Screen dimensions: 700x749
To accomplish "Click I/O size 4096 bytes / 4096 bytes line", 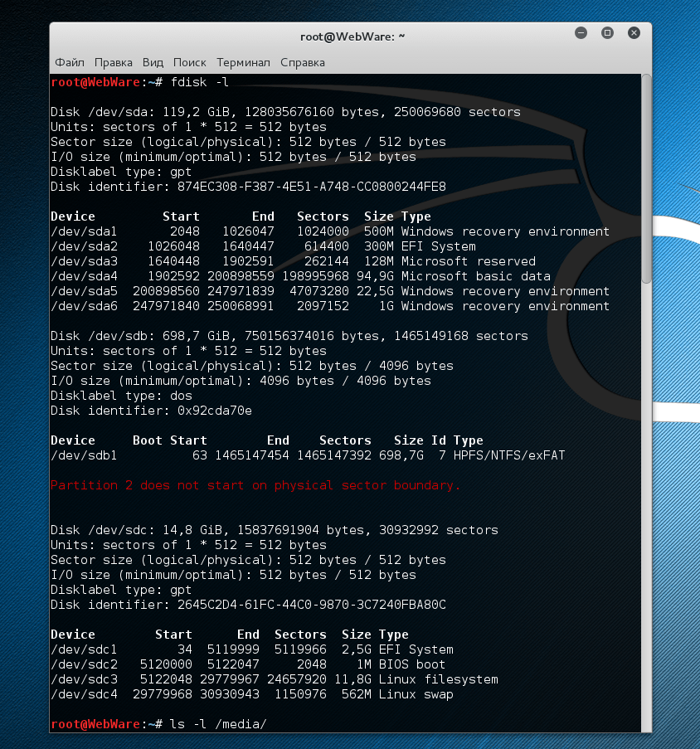I will (x=241, y=382).
